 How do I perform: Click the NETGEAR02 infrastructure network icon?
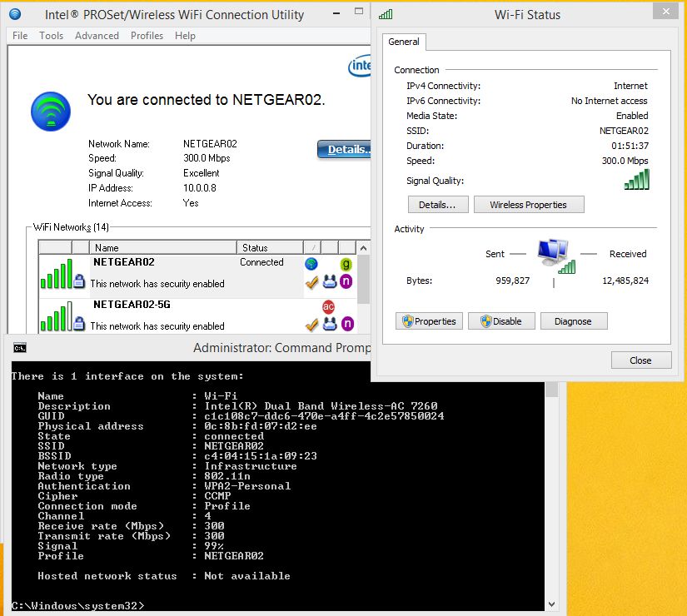tap(330, 281)
